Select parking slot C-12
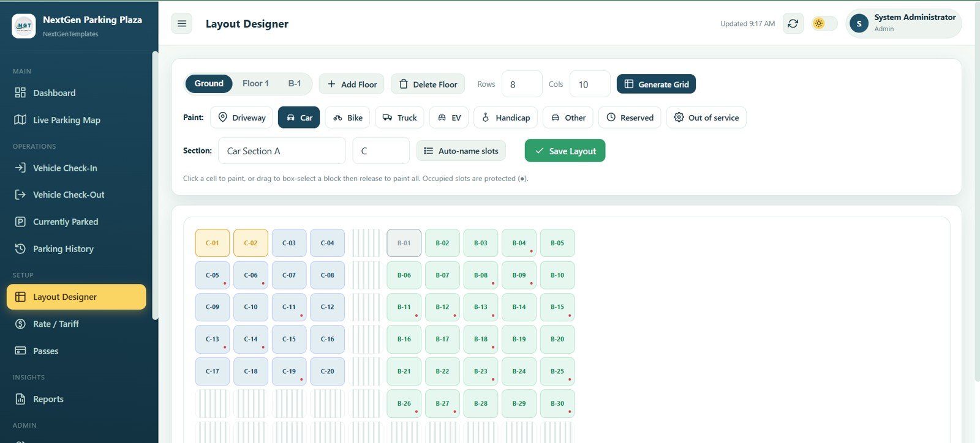This screenshot has width=980, height=443. (x=327, y=307)
